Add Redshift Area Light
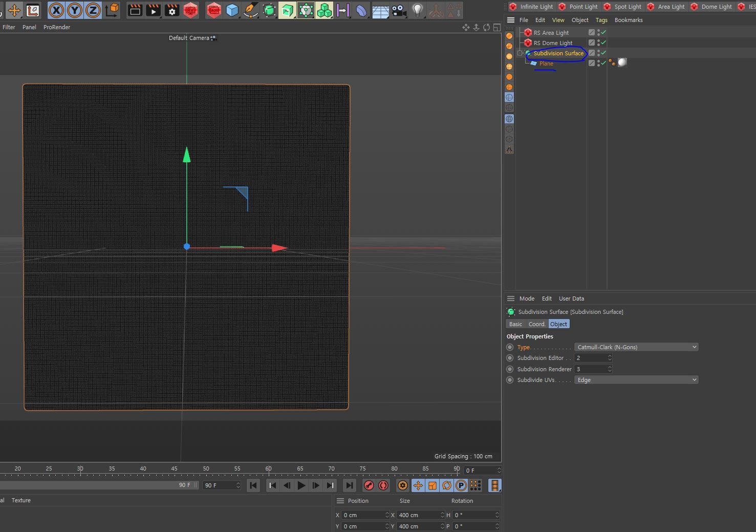 coord(666,7)
